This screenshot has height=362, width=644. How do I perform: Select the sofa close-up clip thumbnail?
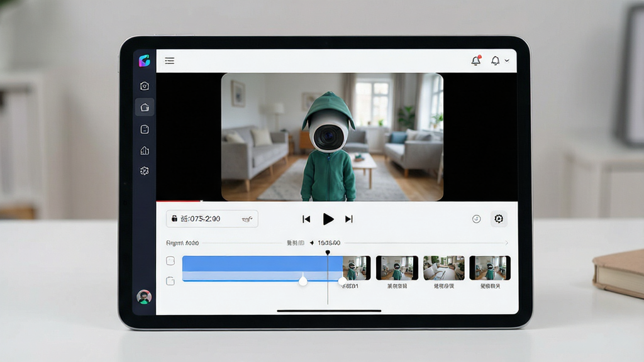coord(444,268)
